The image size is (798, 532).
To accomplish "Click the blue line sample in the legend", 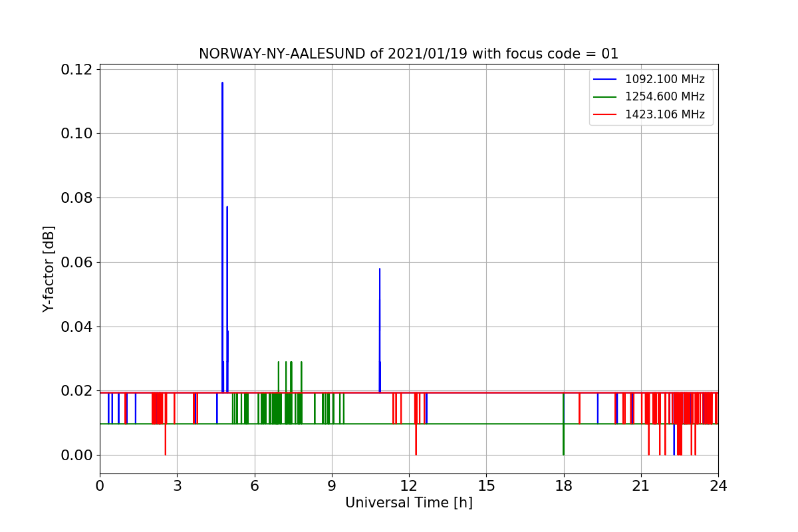I will pyautogui.click(x=605, y=79).
